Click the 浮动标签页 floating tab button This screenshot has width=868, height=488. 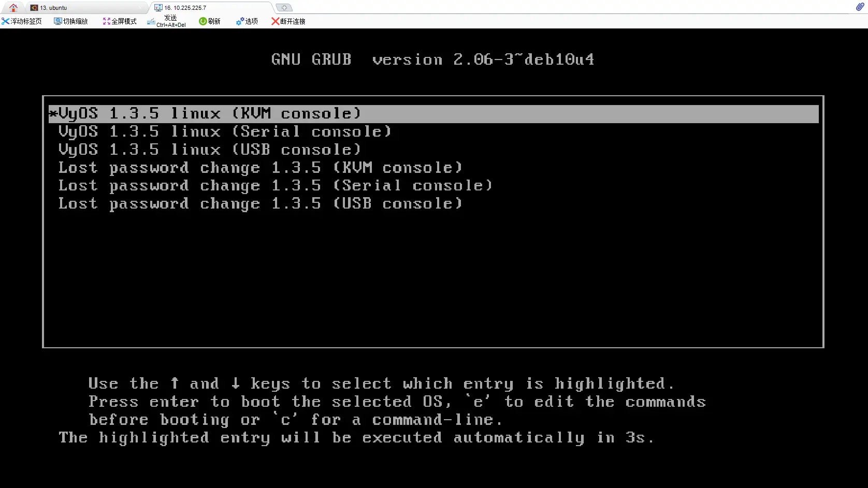click(22, 21)
